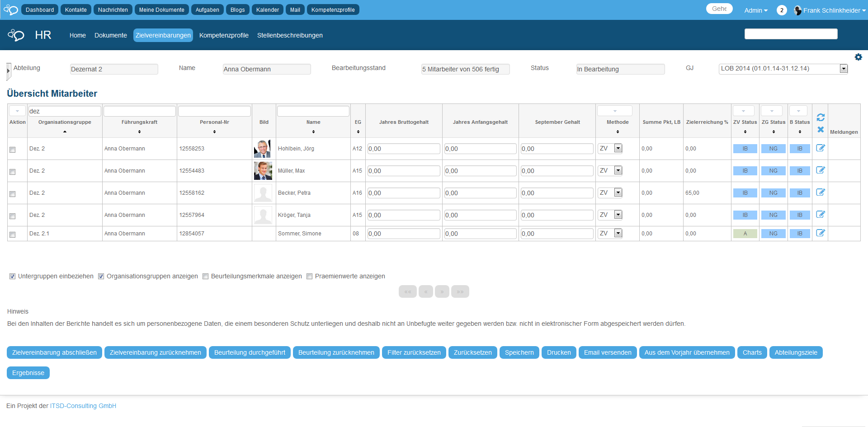The height and width of the screenshot is (427, 868).
Task: Follow the ITSD-Consulting GmbH link
Action: click(x=83, y=406)
